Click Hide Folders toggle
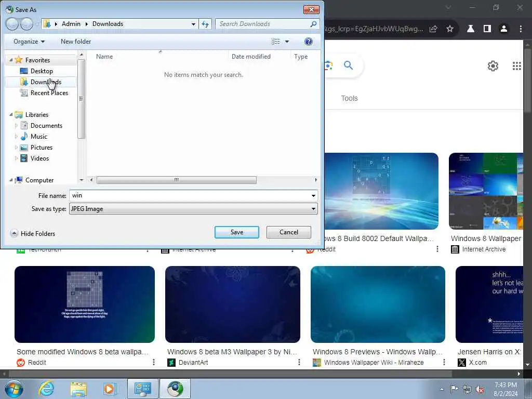 (33, 233)
